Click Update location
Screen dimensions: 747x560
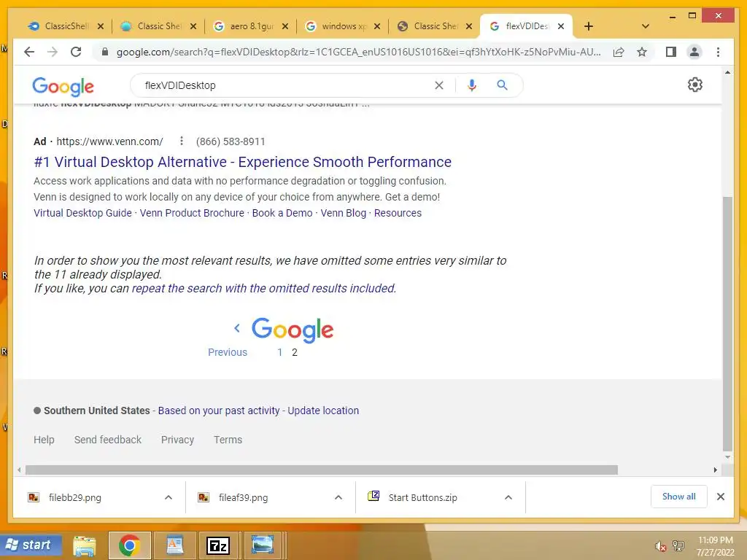tap(323, 411)
